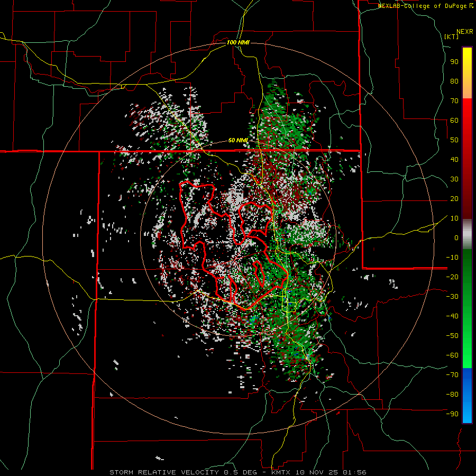Click the "01:56" timestamp in the bottom caption
This screenshot has height=476, width=476.
point(354,472)
